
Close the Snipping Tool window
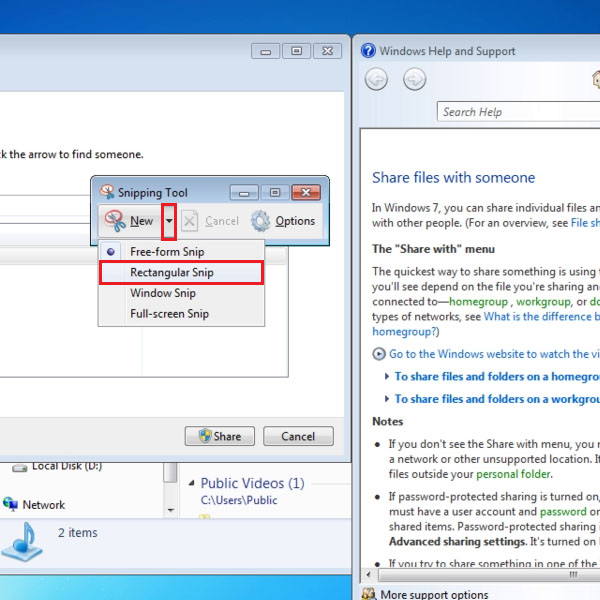pos(306,192)
